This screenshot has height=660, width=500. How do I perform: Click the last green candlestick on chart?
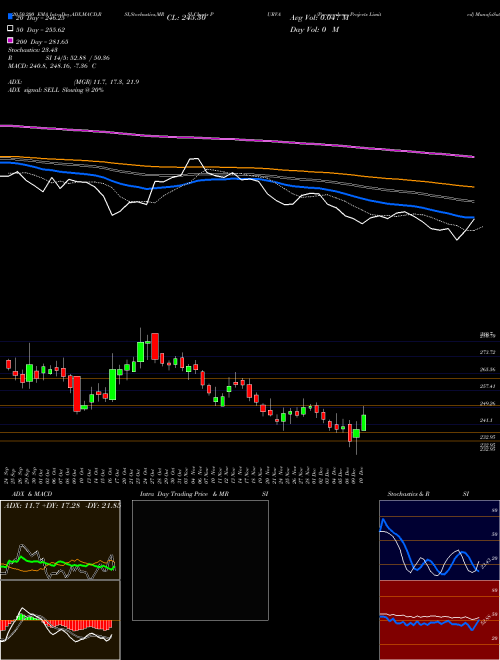tap(364, 423)
